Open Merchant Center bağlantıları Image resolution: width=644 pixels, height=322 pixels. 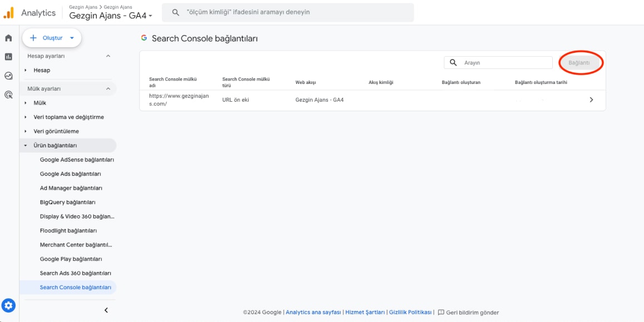pyautogui.click(x=76, y=245)
